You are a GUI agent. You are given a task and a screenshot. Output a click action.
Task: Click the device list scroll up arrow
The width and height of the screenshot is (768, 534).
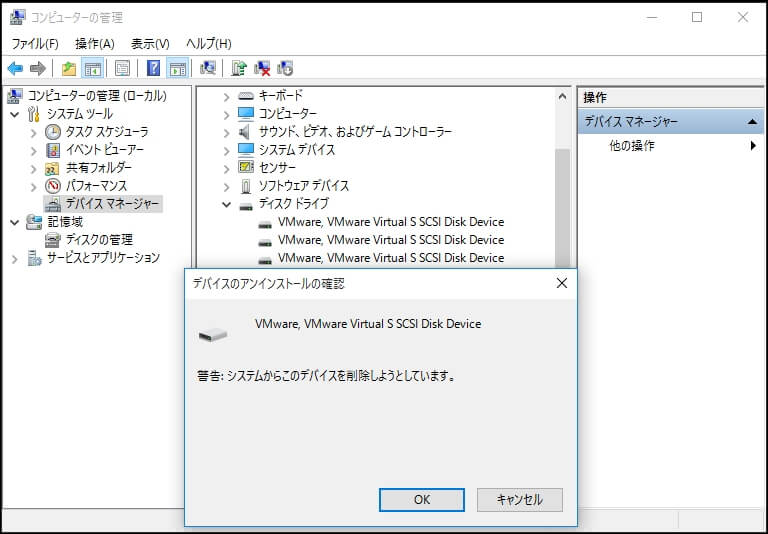pyautogui.click(x=562, y=97)
